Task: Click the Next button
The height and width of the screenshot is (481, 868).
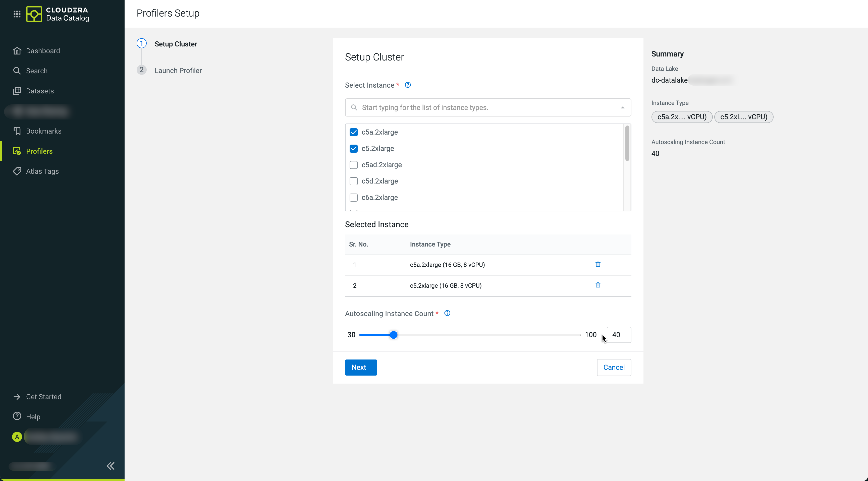Action: (x=361, y=367)
